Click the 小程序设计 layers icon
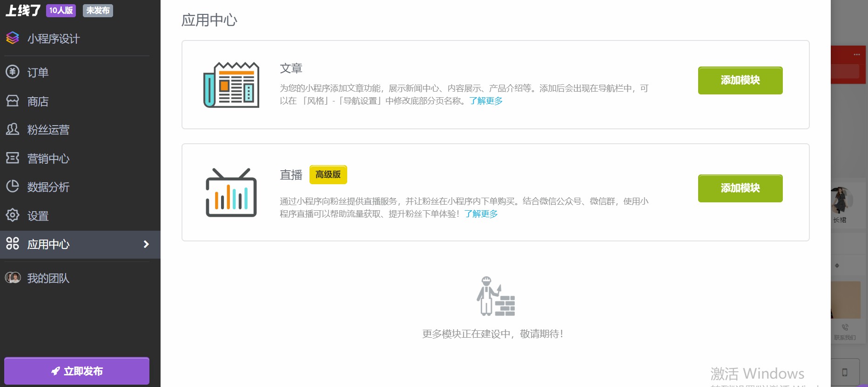Image resolution: width=868 pixels, height=387 pixels. (x=13, y=38)
